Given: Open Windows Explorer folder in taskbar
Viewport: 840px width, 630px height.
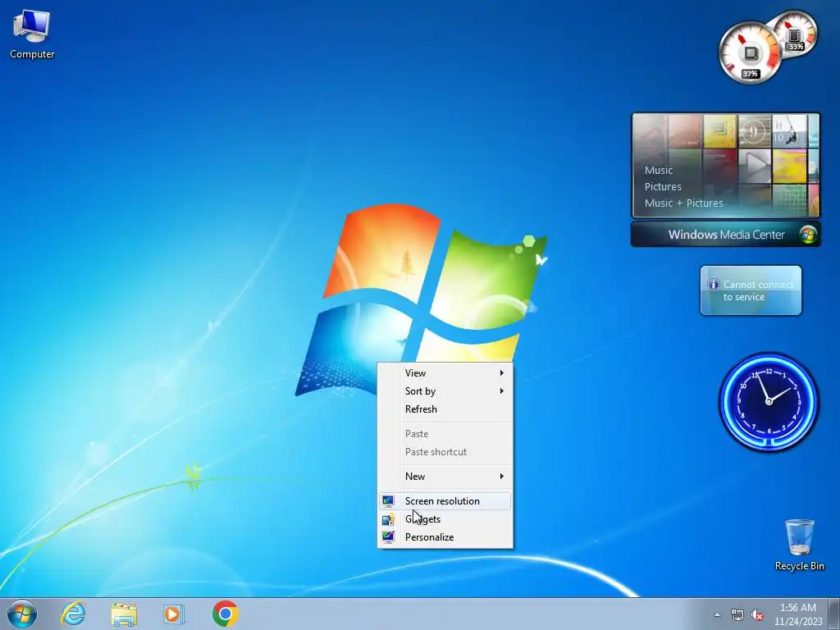Looking at the screenshot, I should (124, 614).
